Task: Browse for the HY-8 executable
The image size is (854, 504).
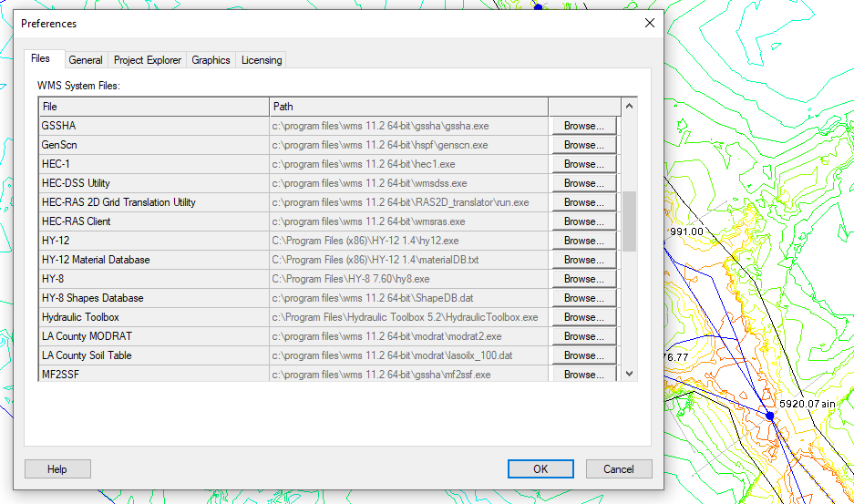Action: pos(584,279)
